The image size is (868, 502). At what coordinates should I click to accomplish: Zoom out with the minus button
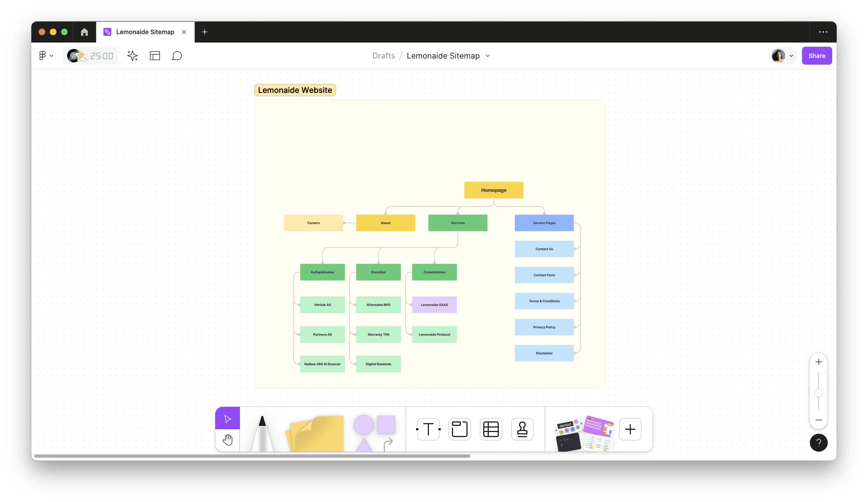819,420
